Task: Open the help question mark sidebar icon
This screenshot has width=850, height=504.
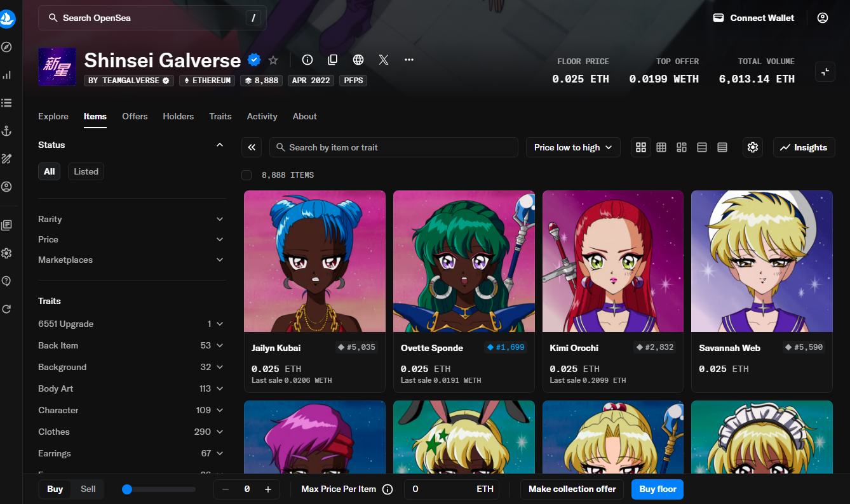Action: [x=7, y=281]
